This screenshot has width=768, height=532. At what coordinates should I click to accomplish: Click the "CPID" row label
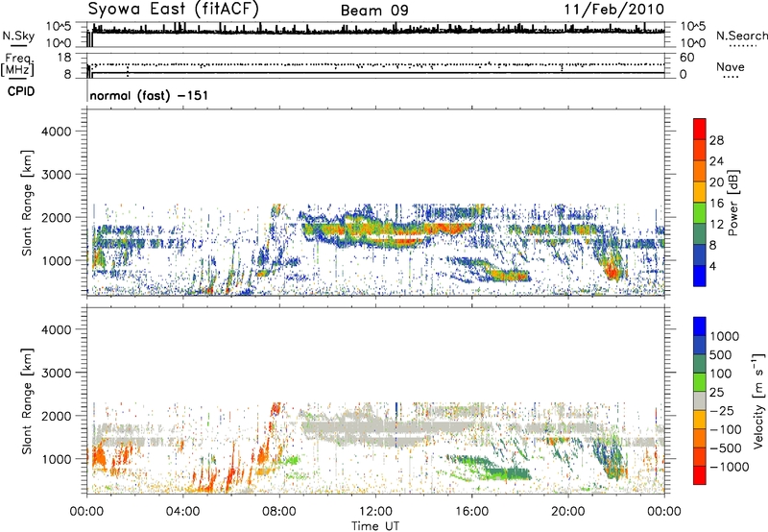click(21, 91)
